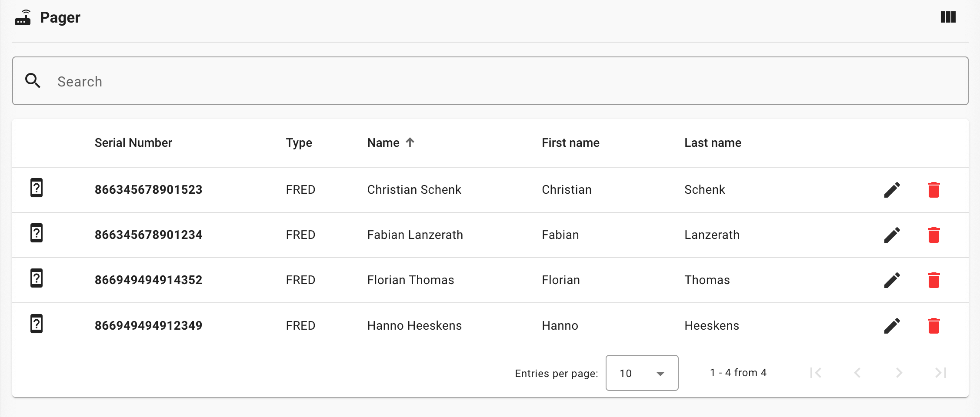Go to the next page
980x417 pixels.
click(899, 373)
